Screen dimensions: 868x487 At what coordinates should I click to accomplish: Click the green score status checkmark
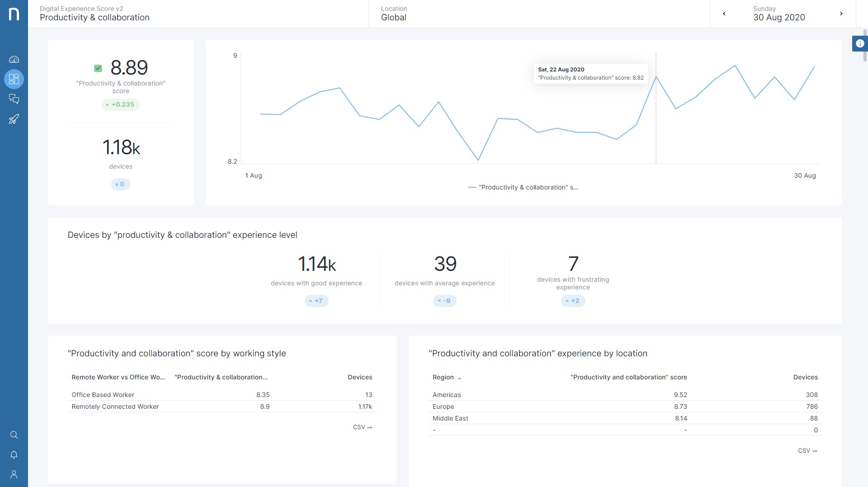click(x=98, y=68)
